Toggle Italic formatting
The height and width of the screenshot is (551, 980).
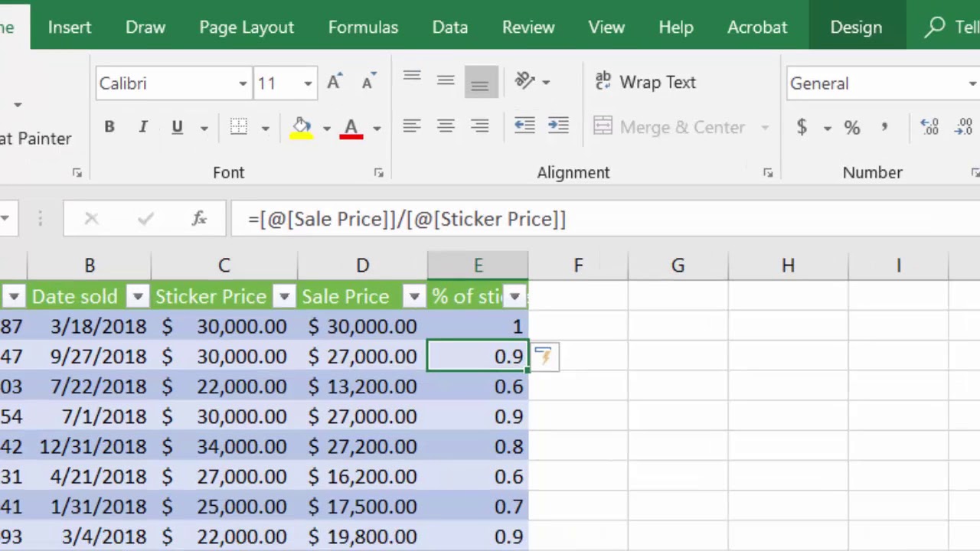click(x=143, y=127)
